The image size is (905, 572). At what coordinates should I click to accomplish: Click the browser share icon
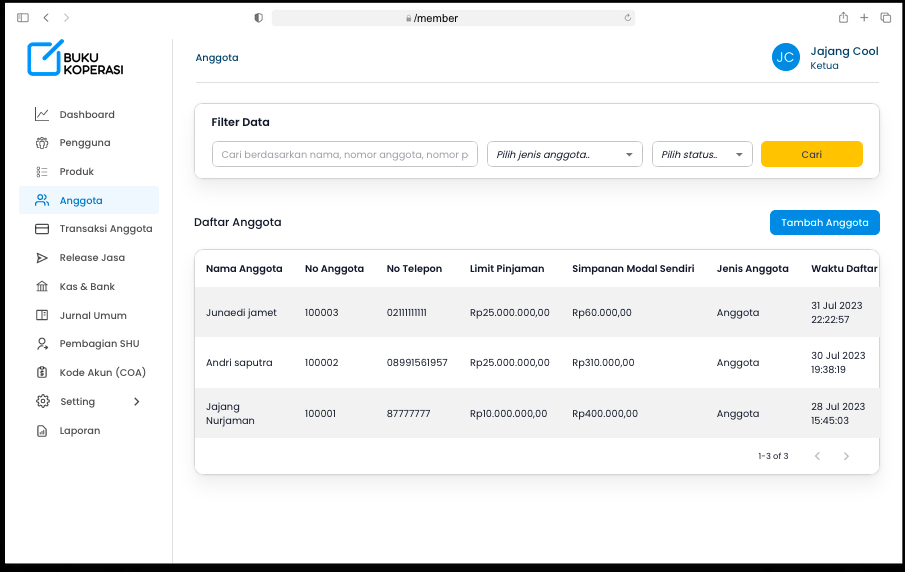[x=843, y=18]
